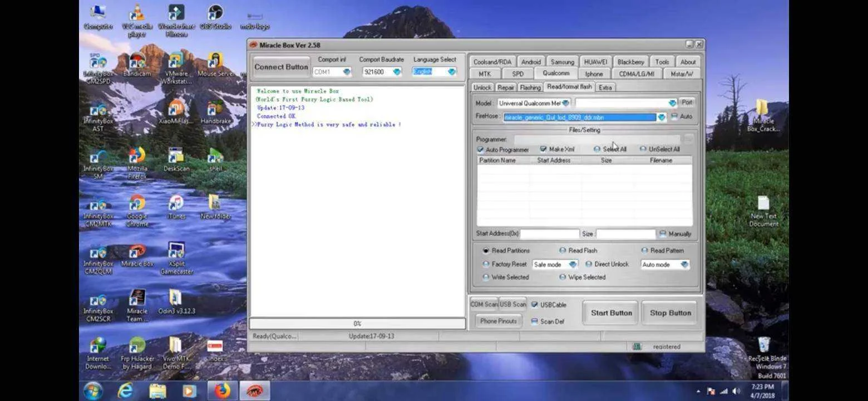868x401 pixels.
Task: Open the port list dropdown beside Port button
Action: coord(672,103)
